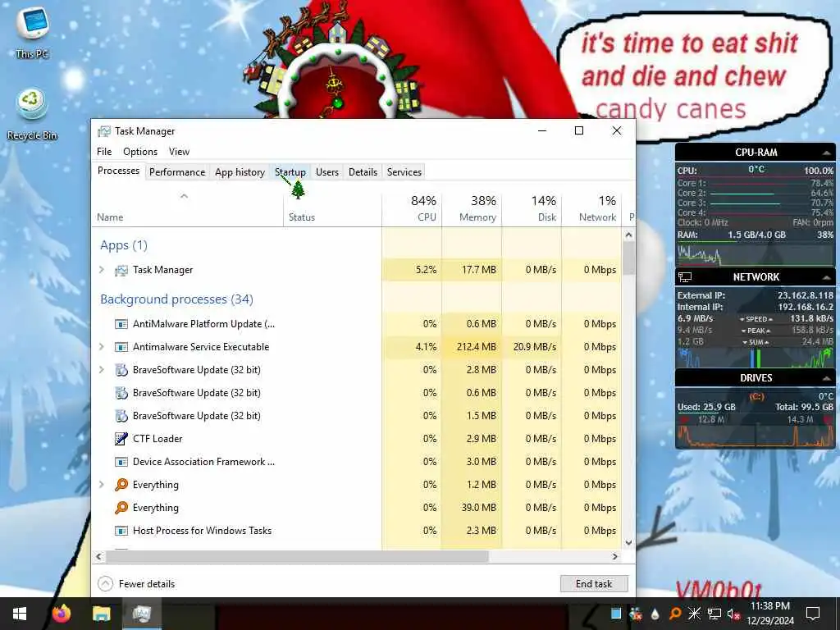Click the scroll left arrow of the horizontal scrollbar

coord(99,557)
